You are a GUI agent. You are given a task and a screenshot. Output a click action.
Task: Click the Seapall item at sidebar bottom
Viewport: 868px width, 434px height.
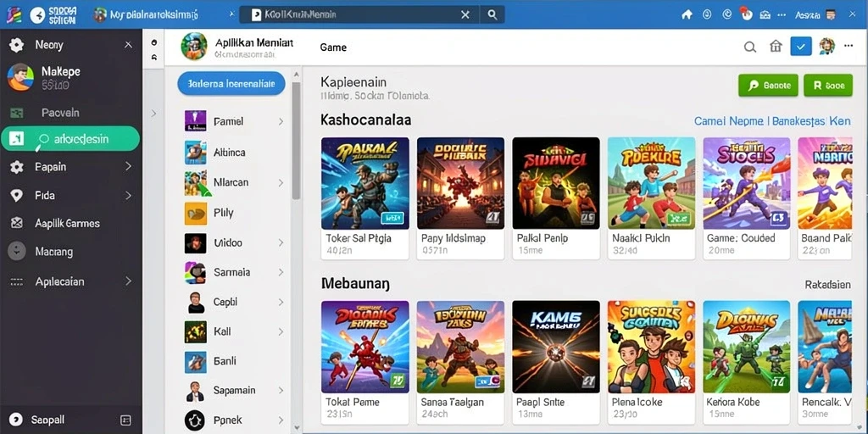tap(48, 420)
